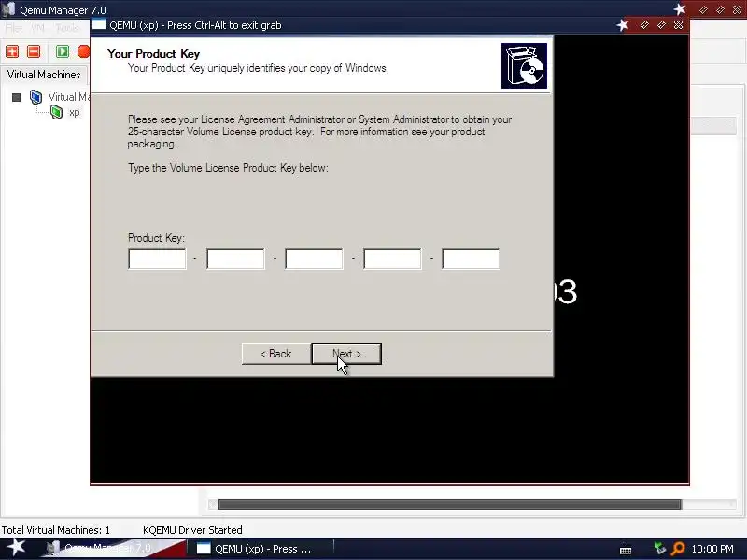The image size is (747, 560).
Task: Close the QEMU (xp) window
Action: tap(679, 25)
